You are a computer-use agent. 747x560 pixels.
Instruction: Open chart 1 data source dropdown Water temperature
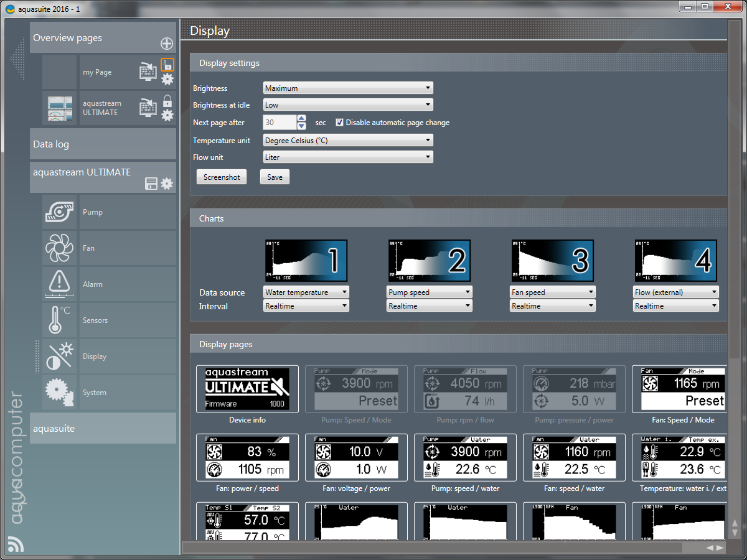click(306, 292)
